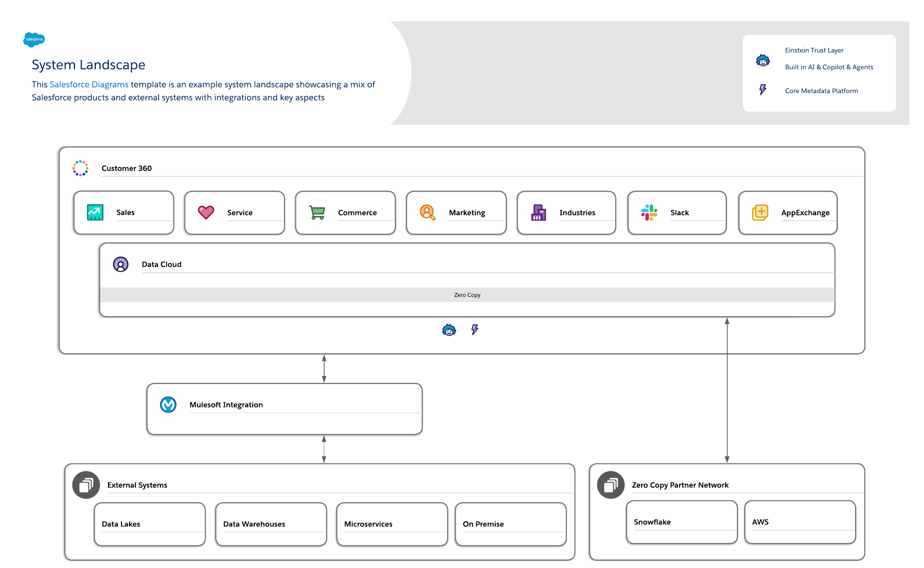Select the Data Warehouses box

pos(271,524)
